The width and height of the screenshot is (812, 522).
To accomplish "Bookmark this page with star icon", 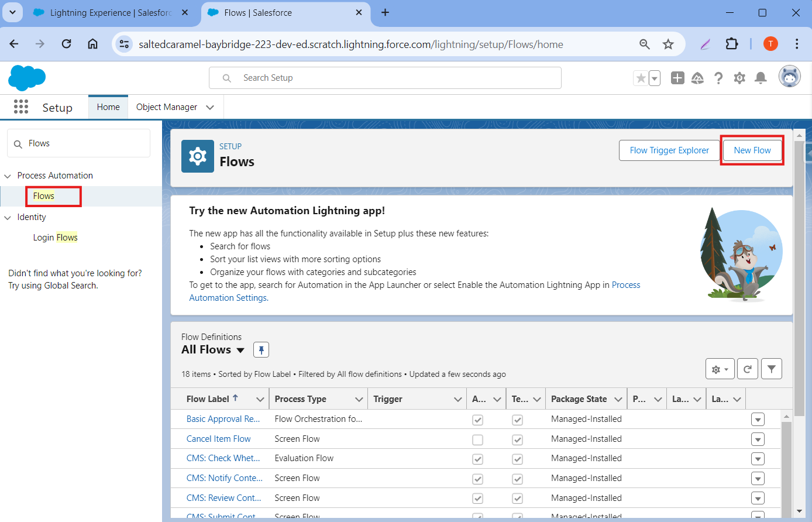I will [668, 44].
